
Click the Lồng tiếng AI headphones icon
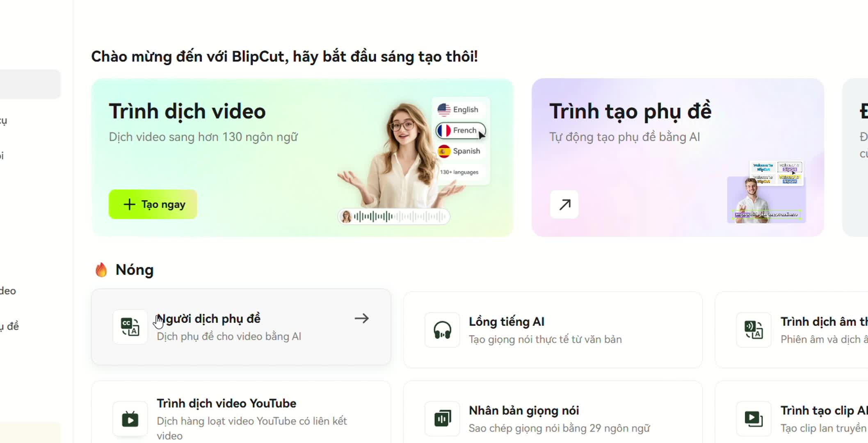(x=442, y=330)
